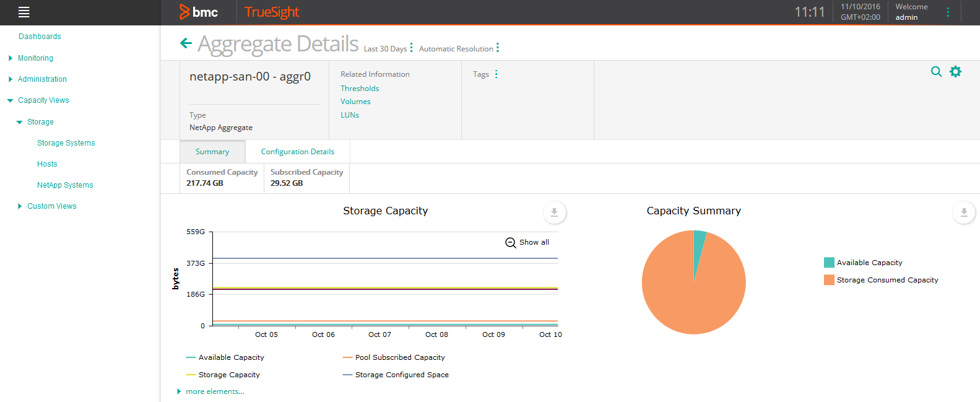This screenshot has width=980, height=402.
Task: Click the Oct 07 axis label
Action: [379, 334]
